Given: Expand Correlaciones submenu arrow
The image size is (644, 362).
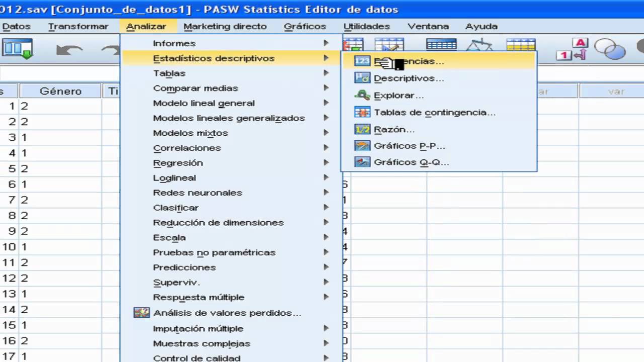Looking at the screenshot, I should (x=326, y=148).
